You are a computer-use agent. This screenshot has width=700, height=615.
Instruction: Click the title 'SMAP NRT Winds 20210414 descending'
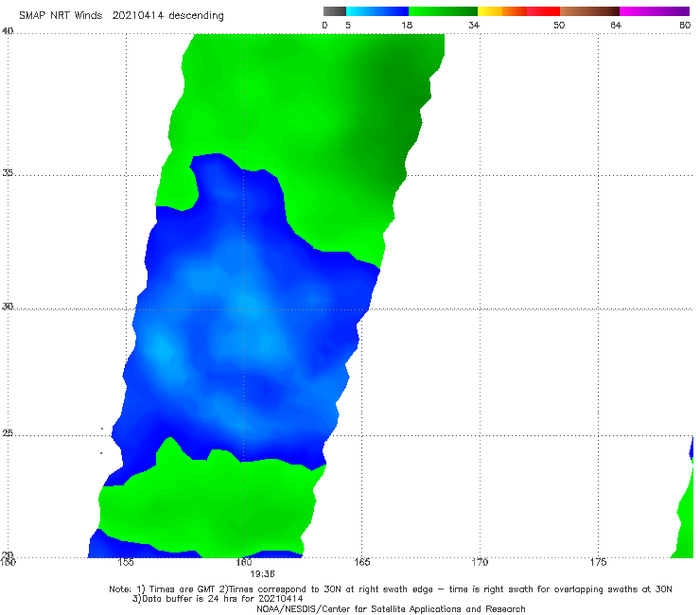pos(121,16)
